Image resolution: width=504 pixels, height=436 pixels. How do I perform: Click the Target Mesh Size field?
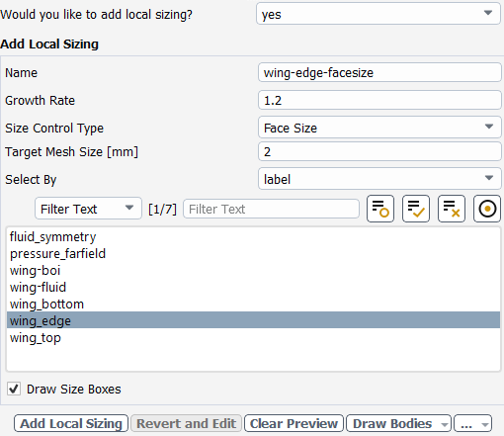(379, 151)
